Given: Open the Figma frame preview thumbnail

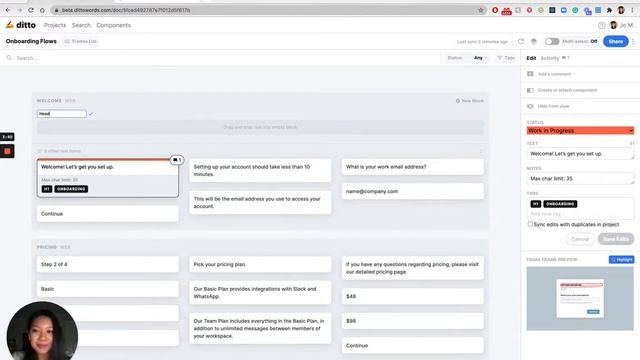Looking at the screenshot, I should 580,298.
